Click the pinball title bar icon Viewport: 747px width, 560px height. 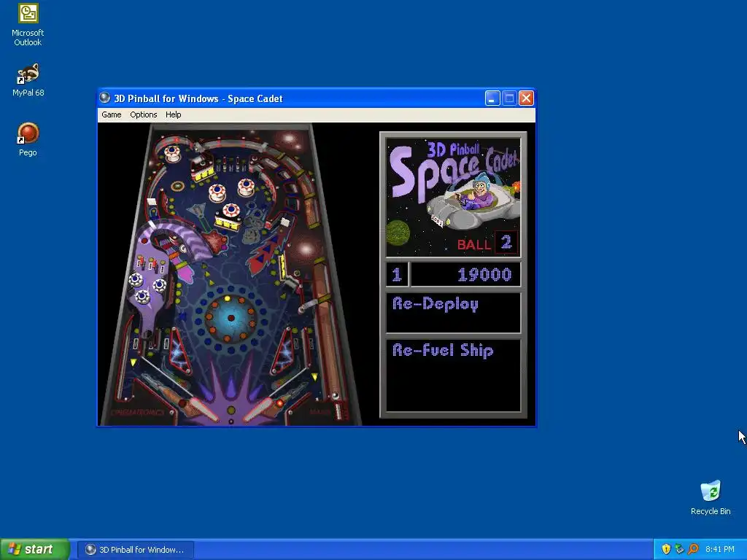[x=104, y=98]
